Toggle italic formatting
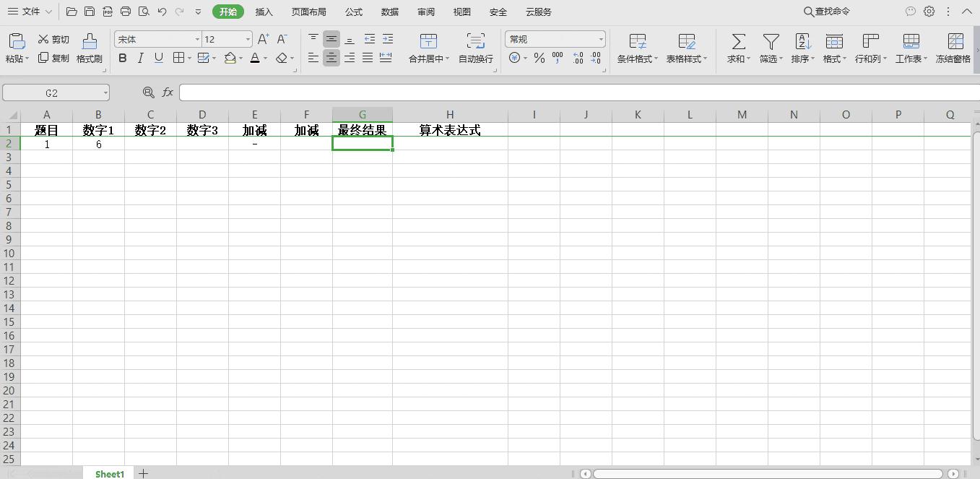The image size is (980, 479). [x=140, y=59]
